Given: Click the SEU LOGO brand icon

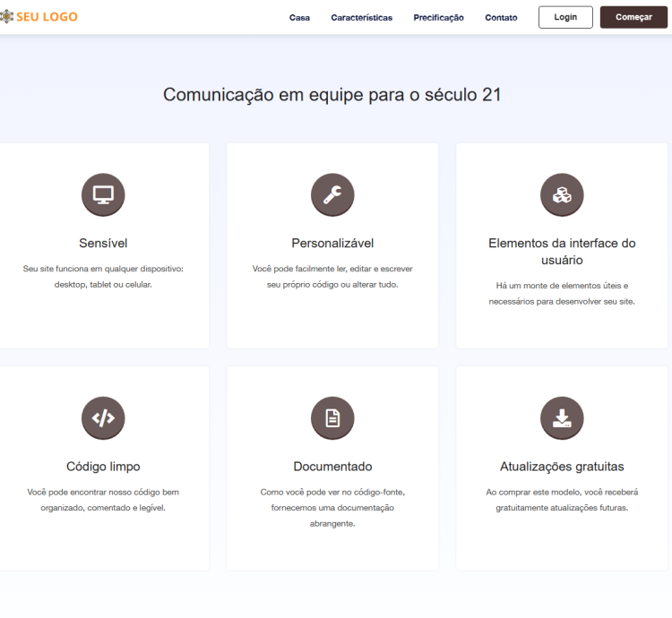Looking at the screenshot, I should click(x=7, y=17).
